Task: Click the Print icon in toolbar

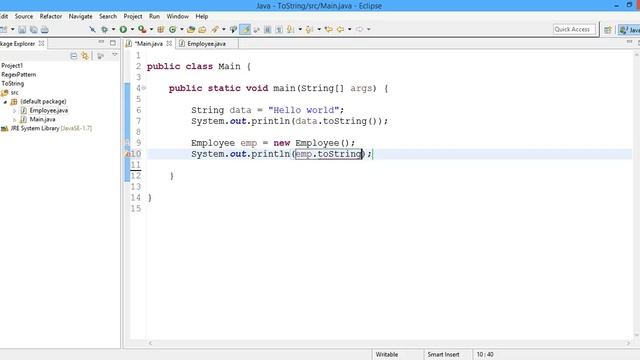Action: click(44, 29)
